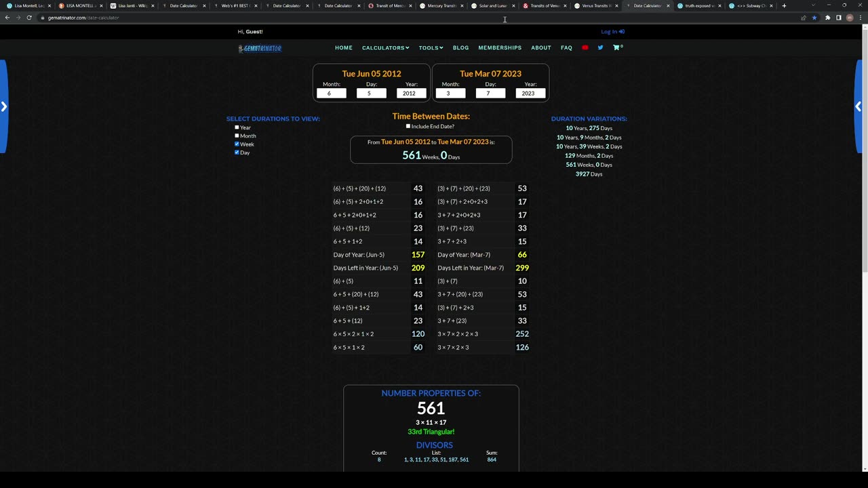This screenshot has width=868, height=488.
Task: Open the Chrome profile avatar
Action: tap(850, 18)
